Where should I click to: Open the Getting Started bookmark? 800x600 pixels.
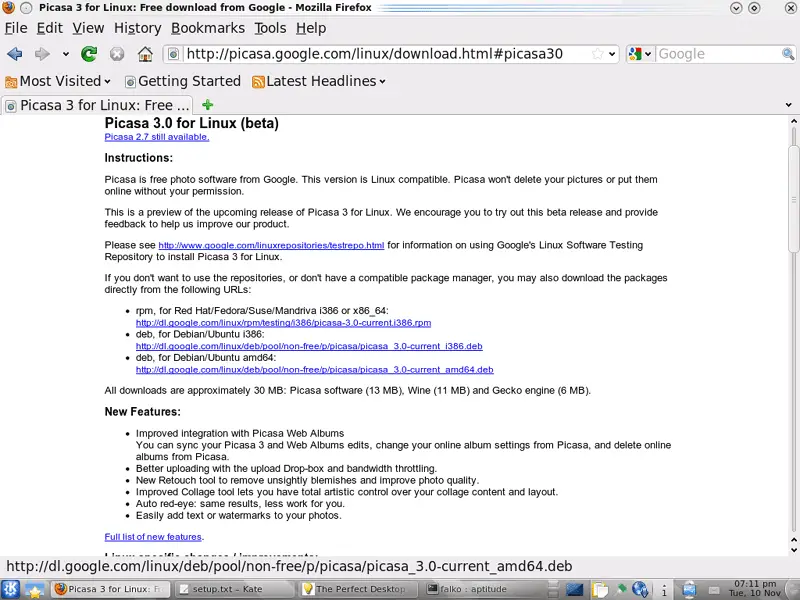coord(183,81)
